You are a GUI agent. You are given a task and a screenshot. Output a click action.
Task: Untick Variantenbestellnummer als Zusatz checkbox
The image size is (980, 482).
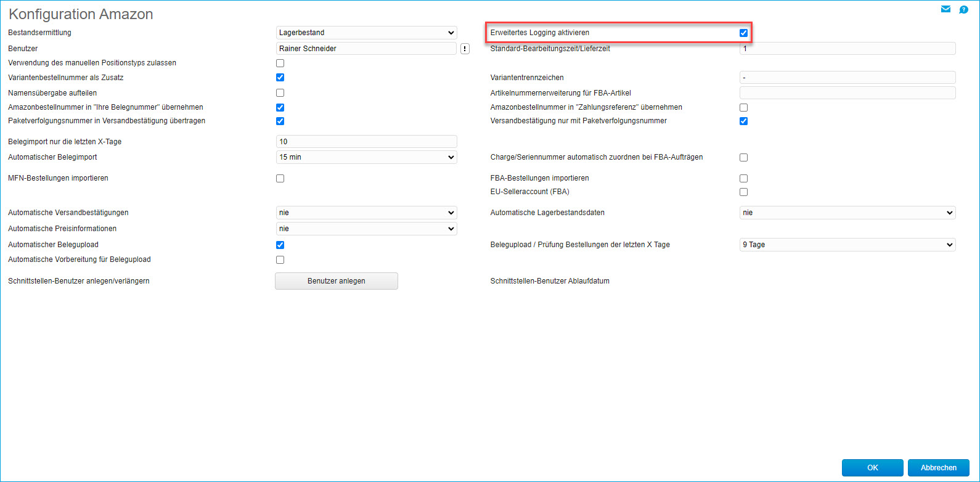coord(280,78)
